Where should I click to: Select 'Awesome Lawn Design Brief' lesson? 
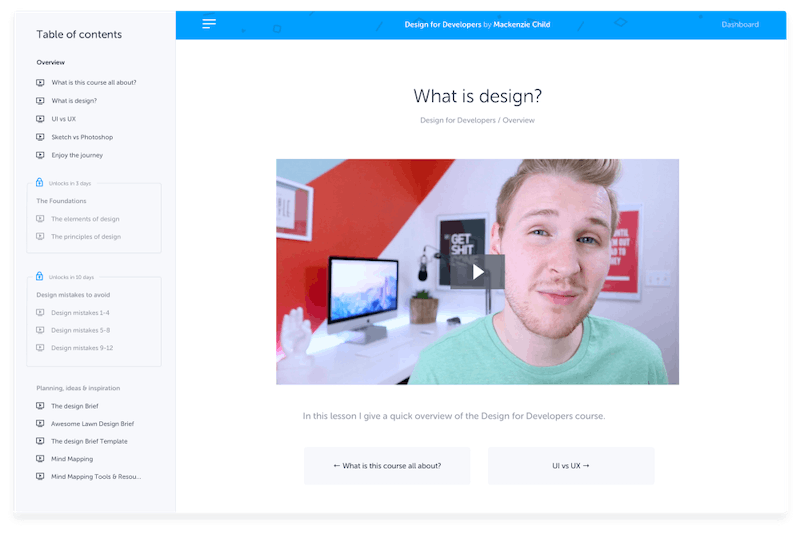tap(92, 424)
